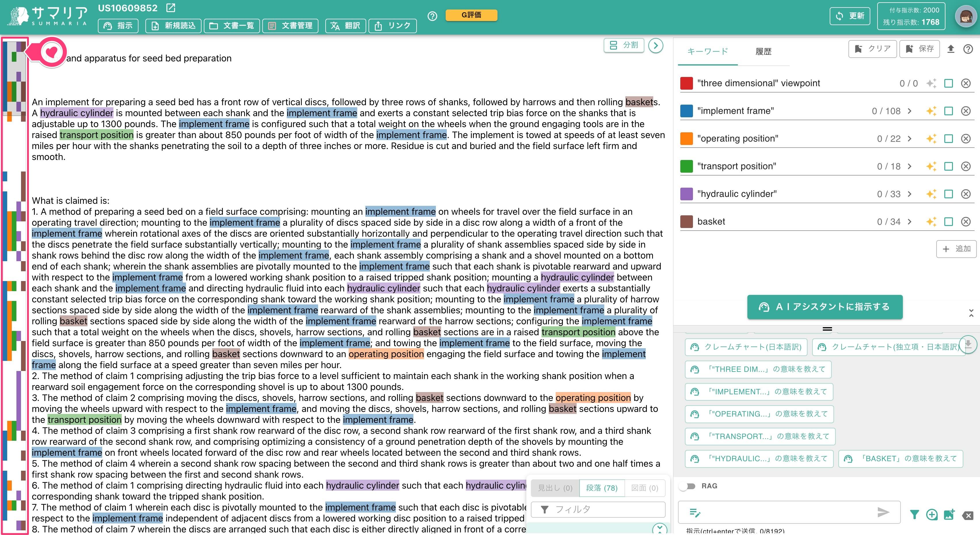Click the circular arrow next to 分割

pos(656,46)
